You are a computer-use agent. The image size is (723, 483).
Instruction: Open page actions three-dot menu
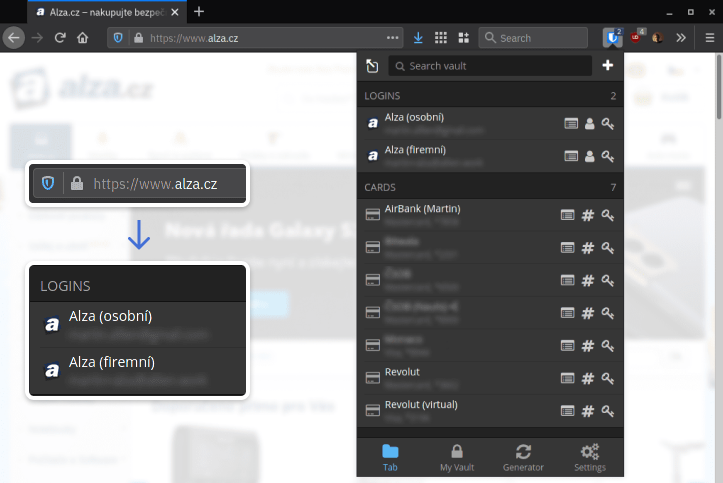tap(392, 38)
